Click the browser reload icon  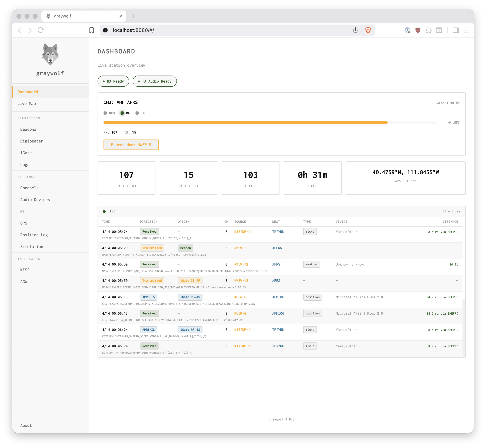(x=41, y=30)
